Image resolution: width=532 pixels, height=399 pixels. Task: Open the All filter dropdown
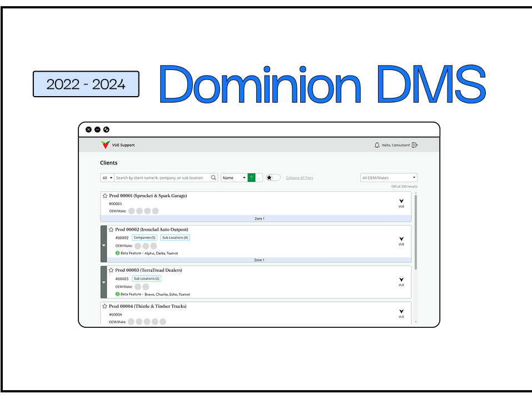click(x=107, y=178)
